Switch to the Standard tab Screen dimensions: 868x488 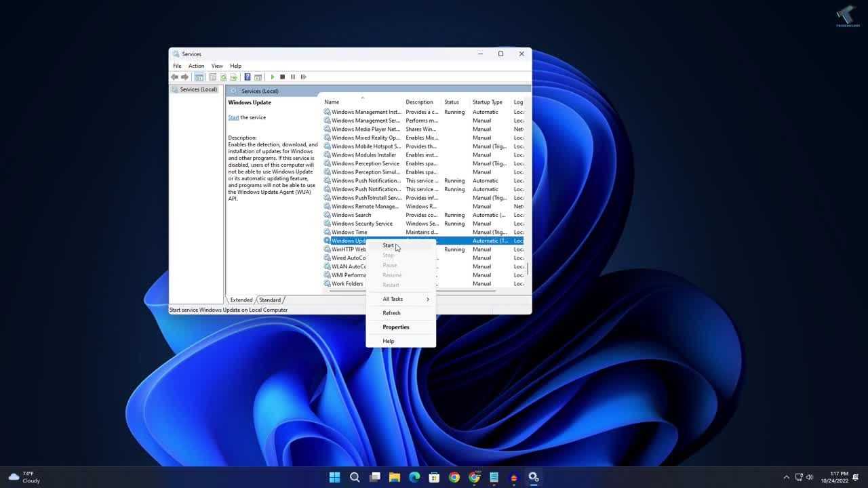269,300
